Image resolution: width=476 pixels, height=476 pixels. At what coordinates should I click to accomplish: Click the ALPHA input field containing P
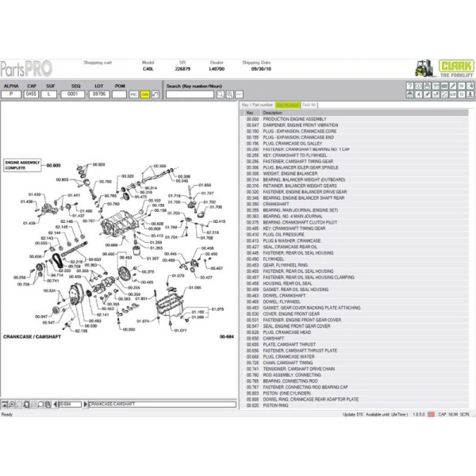11,94
